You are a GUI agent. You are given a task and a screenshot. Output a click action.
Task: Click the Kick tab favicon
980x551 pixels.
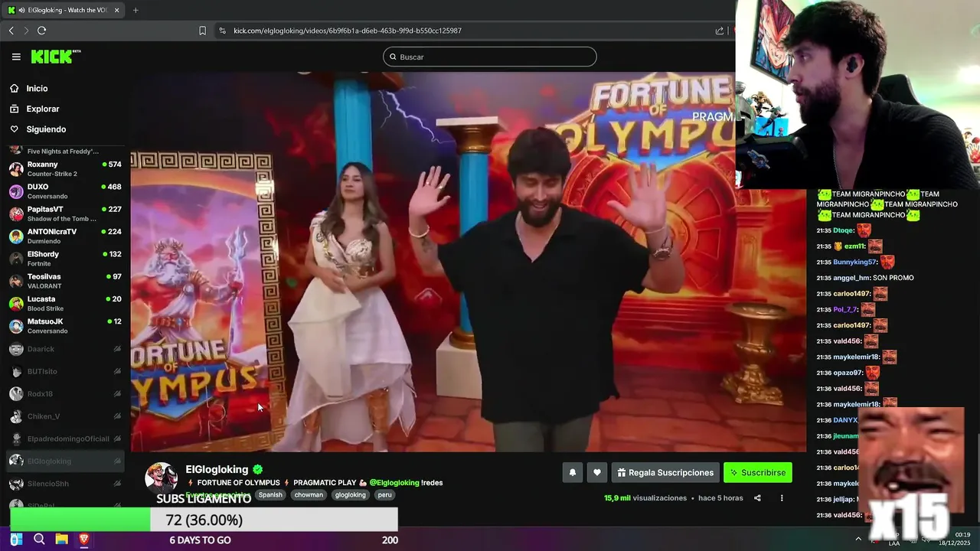(x=11, y=10)
